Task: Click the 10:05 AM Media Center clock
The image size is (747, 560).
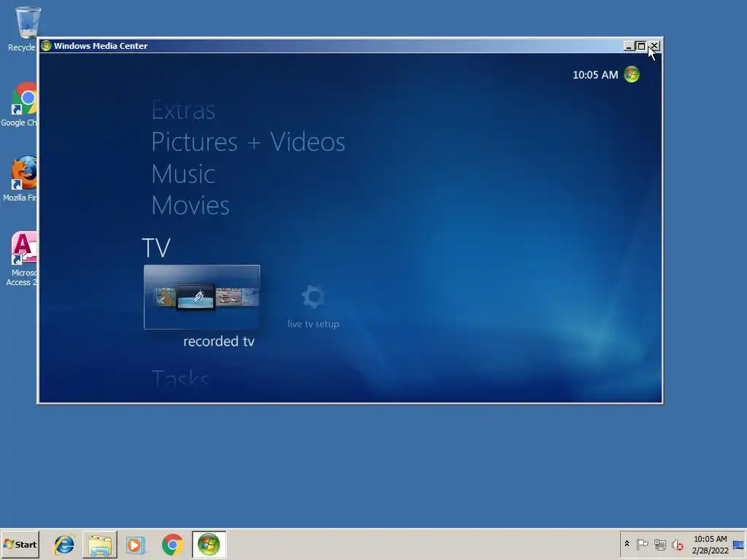Action: (595, 75)
